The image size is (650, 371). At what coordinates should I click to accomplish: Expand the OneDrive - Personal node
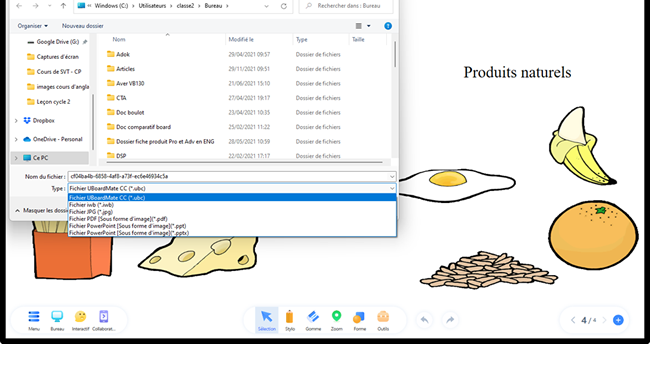click(x=16, y=139)
